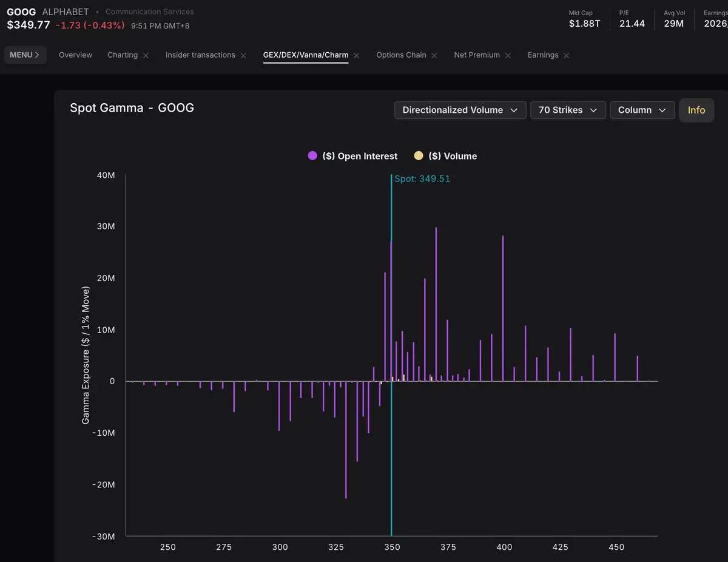Toggle the ($) Volume legend series
The height and width of the screenshot is (562, 728).
445,156
